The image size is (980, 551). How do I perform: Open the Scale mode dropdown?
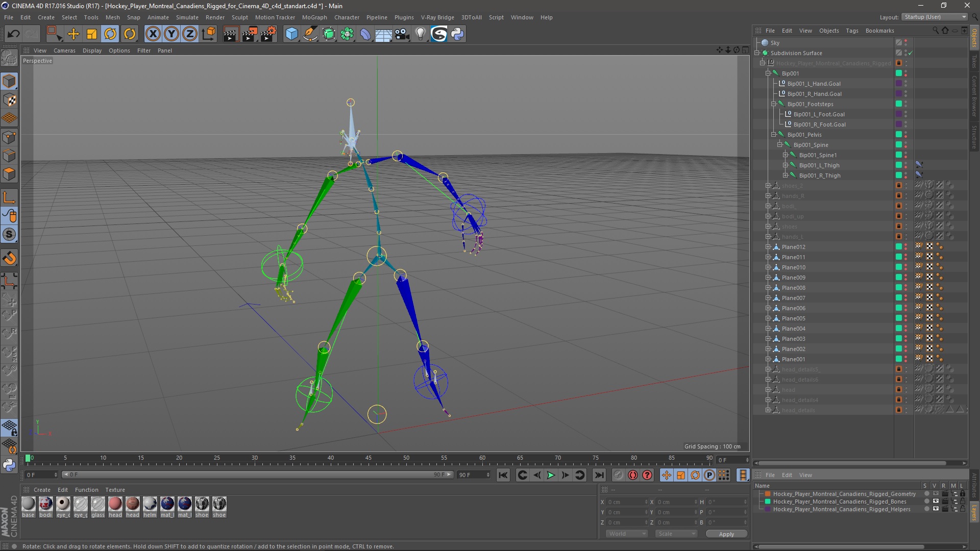[x=676, y=534]
